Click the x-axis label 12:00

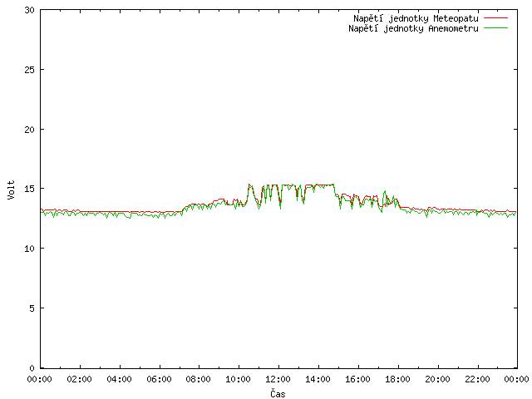(278, 379)
